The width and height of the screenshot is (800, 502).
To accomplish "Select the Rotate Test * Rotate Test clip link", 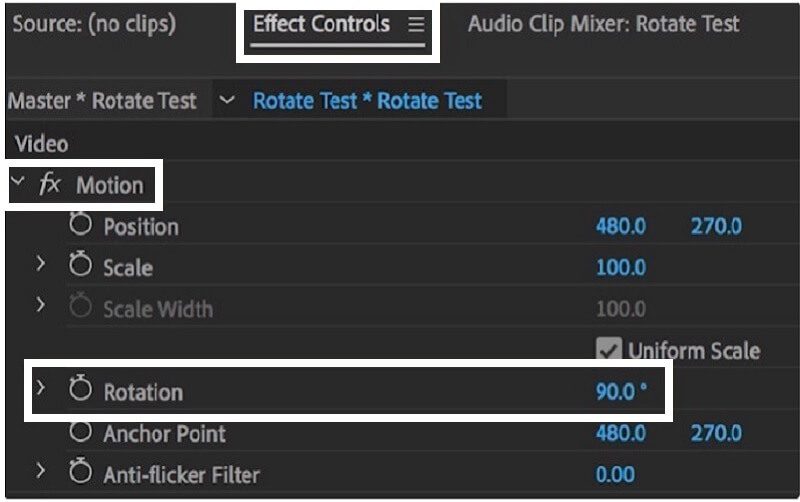I will point(367,101).
